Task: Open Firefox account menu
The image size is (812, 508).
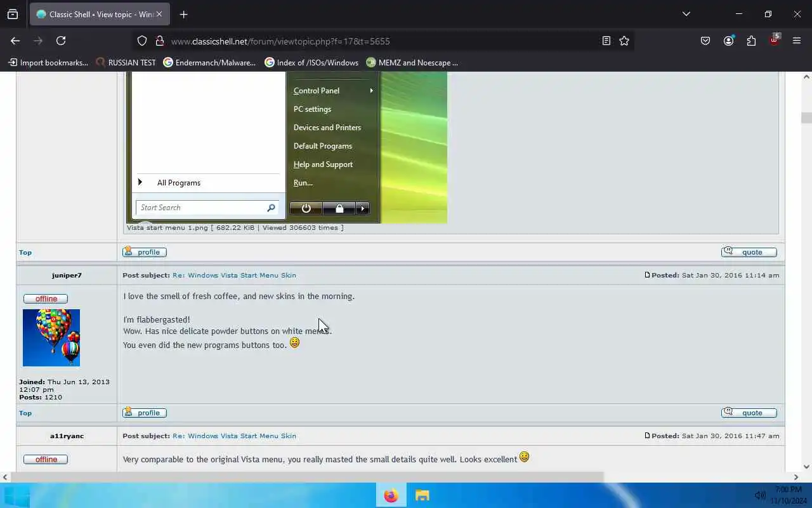Action: click(x=728, y=41)
